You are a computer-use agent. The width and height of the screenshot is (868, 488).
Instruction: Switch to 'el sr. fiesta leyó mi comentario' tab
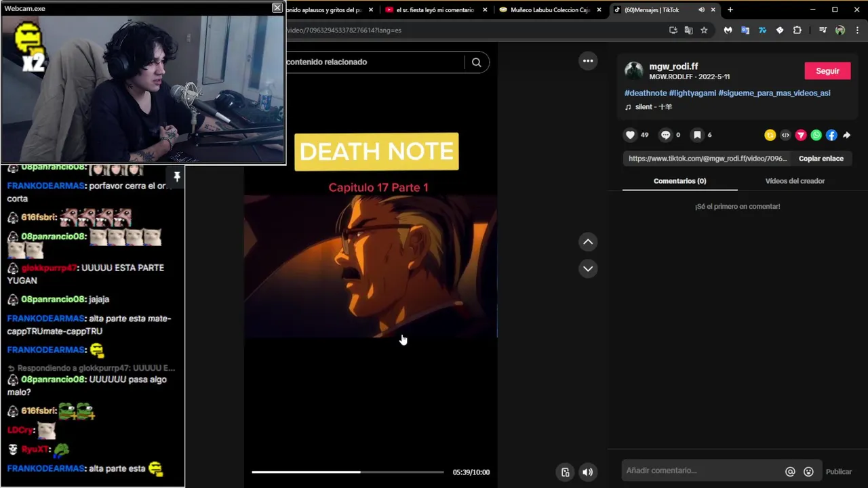435,9
